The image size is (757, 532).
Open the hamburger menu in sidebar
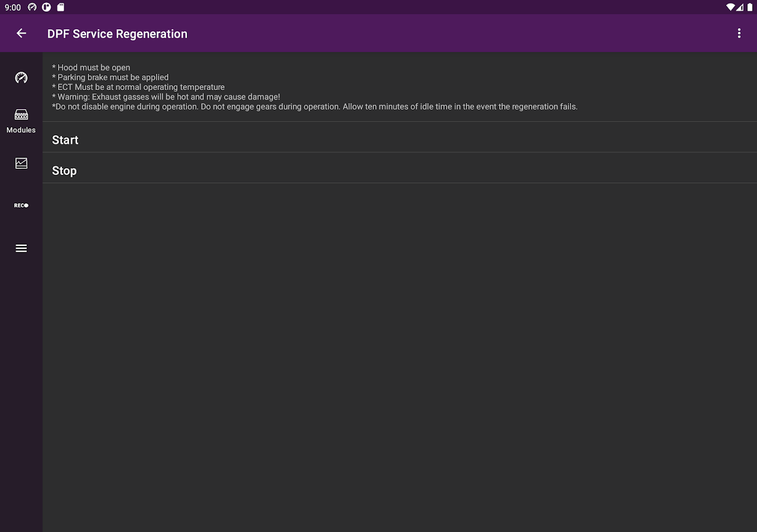(21, 248)
